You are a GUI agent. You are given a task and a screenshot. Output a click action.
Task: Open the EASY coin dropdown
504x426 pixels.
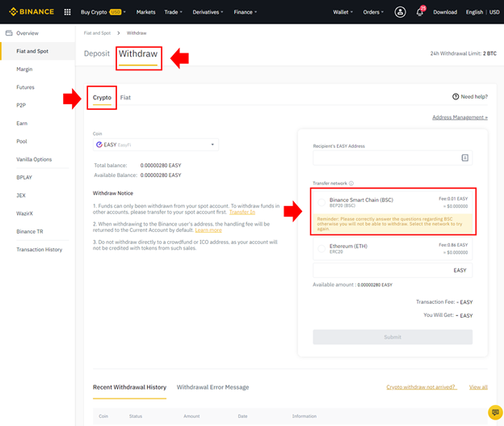click(156, 145)
